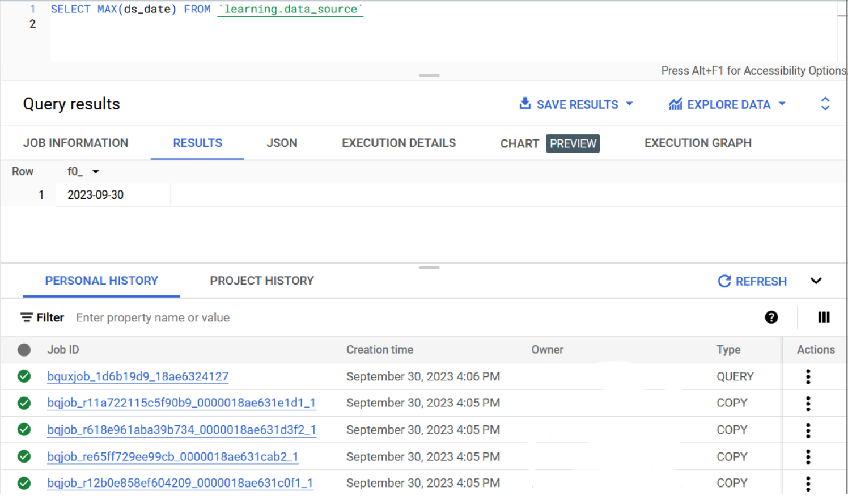Click the Explore Data chart icon
This screenshot has height=504, width=848.
coord(675,104)
